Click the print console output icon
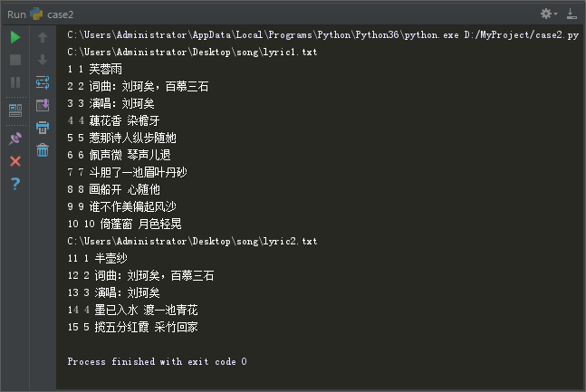 (43, 128)
